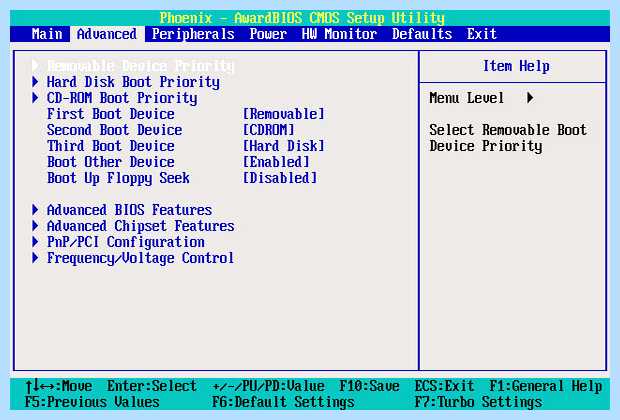
Task: Click the arrow keys Move hint
Action: [x=59, y=386]
